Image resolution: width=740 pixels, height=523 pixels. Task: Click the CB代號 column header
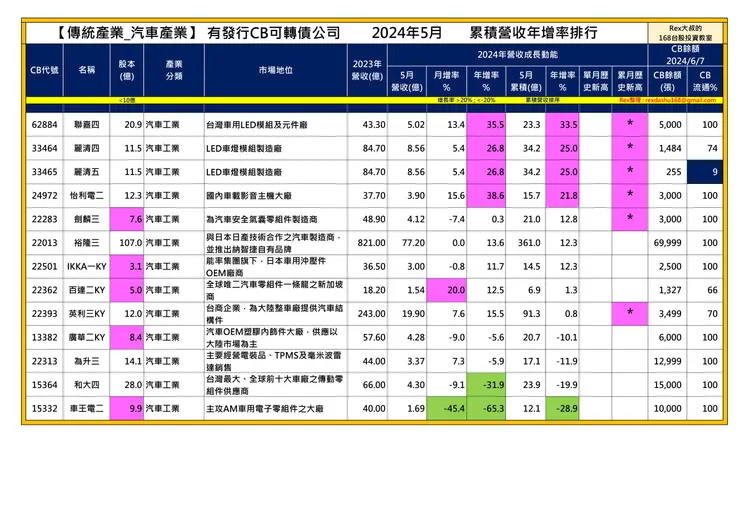[x=44, y=70]
